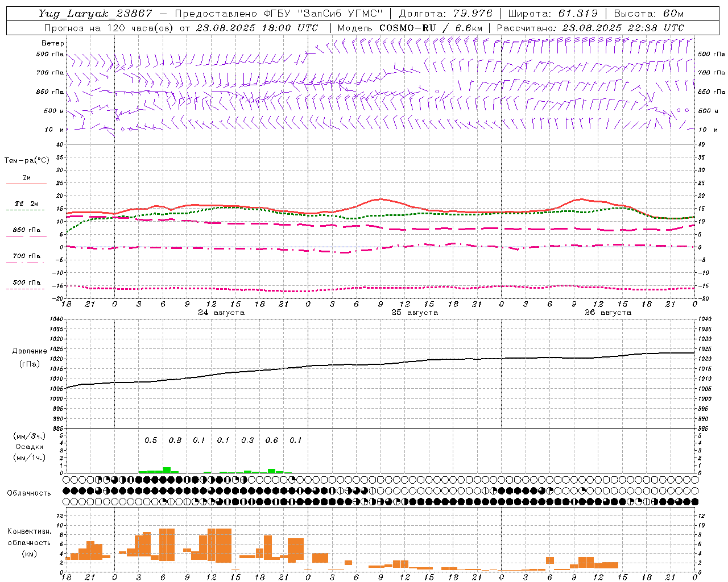
Task: Click the '(мм/3ч.)' precipitation unit label
Action: click(x=29, y=436)
